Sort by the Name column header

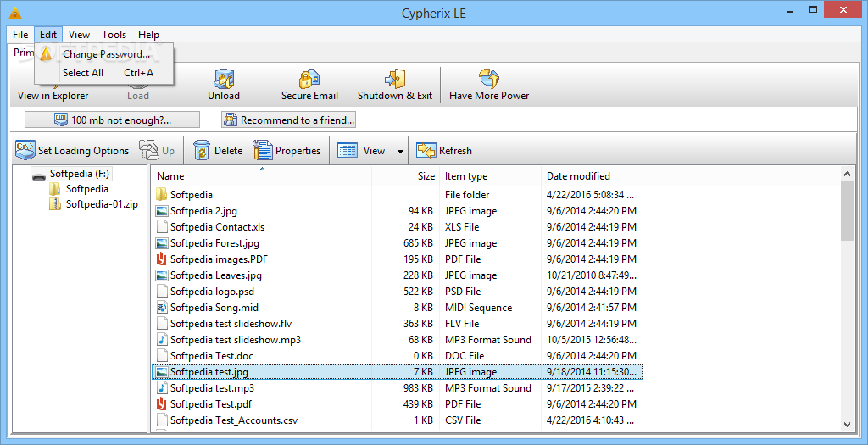tap(261, 176)
